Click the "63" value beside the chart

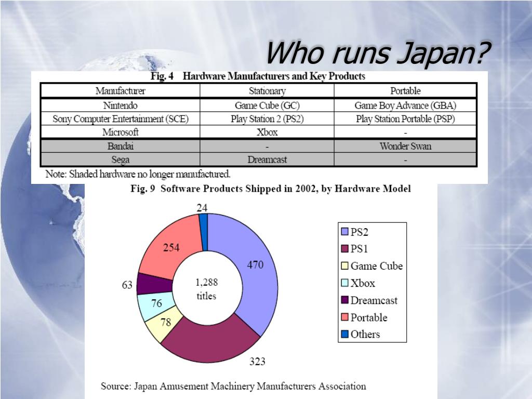(x=127, y=285)
